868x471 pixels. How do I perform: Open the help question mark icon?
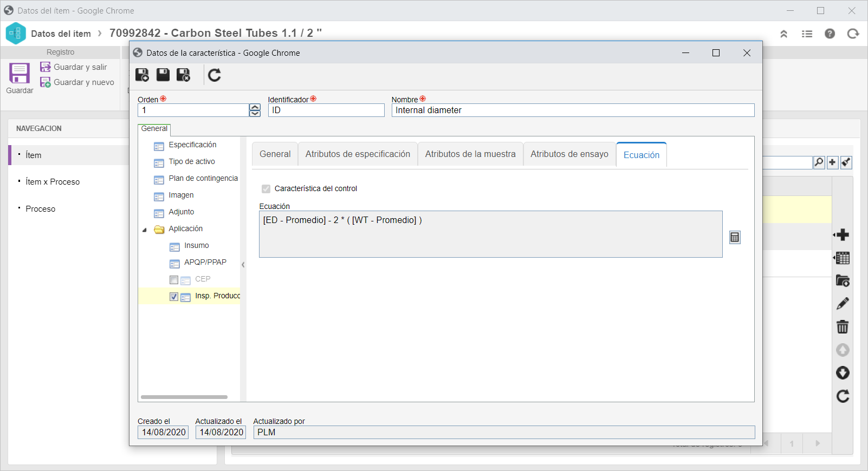coord(830,34)
